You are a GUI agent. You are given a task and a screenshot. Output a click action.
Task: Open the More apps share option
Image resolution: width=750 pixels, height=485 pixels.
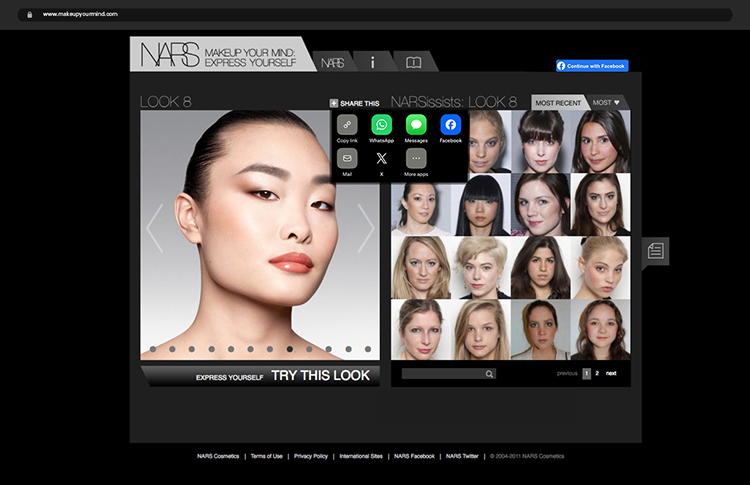(x=416, y=158)
